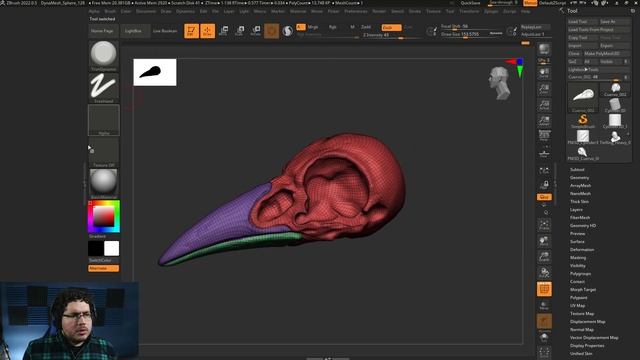Click the Frame icon in right shelf
Viewport: 640px width, 360px height.
(x=544, y=225)
